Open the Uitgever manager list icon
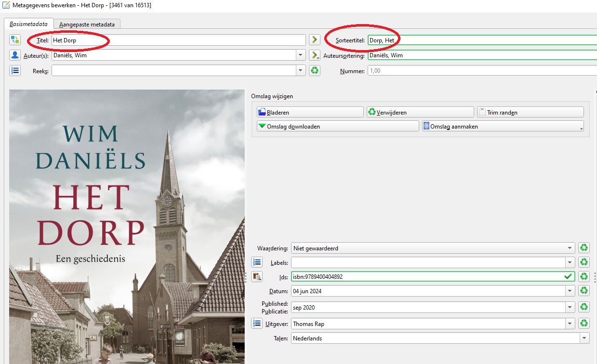 [257, 324]
